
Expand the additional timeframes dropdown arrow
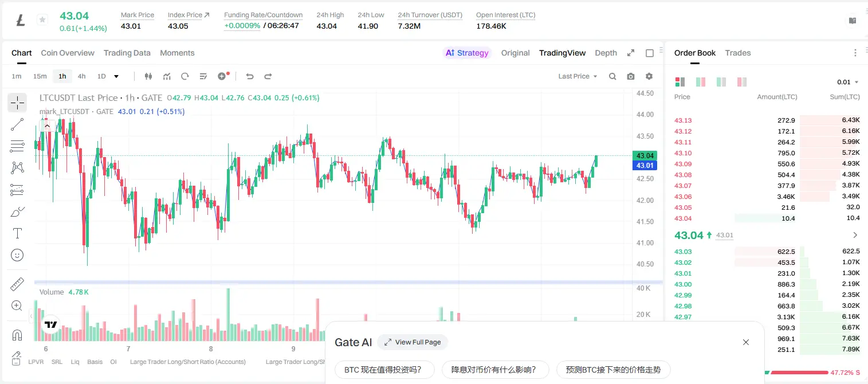pos(116,76)
